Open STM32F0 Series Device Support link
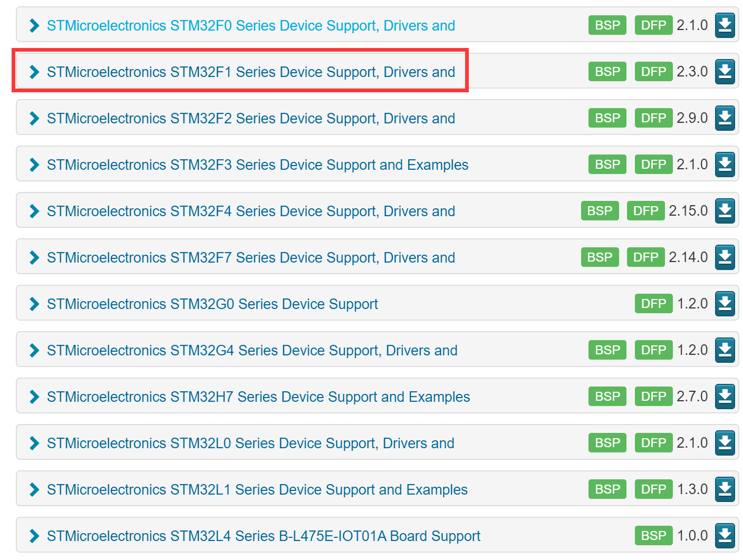 (251, 25)
